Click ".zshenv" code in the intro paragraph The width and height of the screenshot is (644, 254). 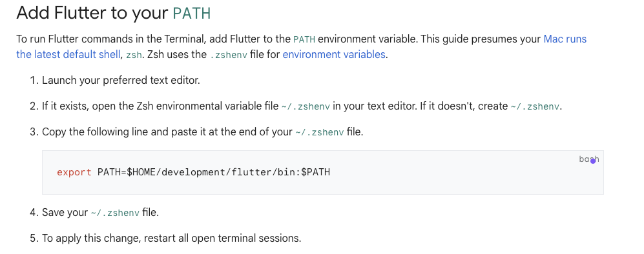click(229, 55)
